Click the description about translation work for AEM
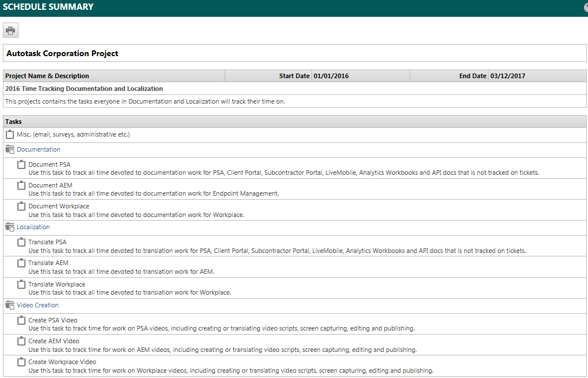This screenshot has height=378, width=588. (122, 271)
